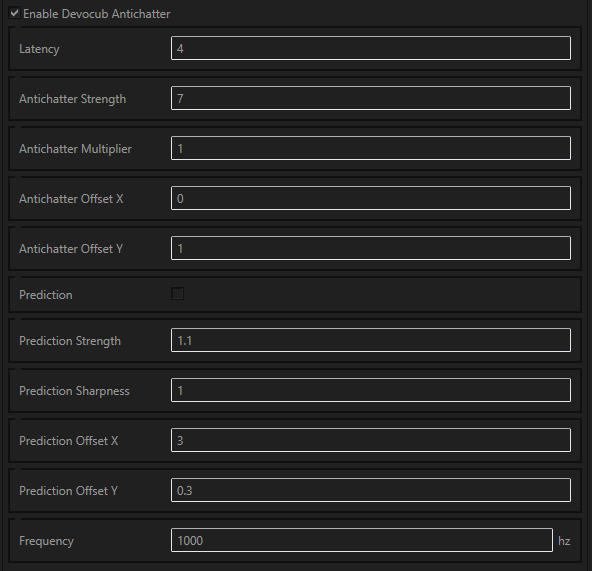
Task: Click the Prediction Sharpness label text
Action: click(74, 391)
